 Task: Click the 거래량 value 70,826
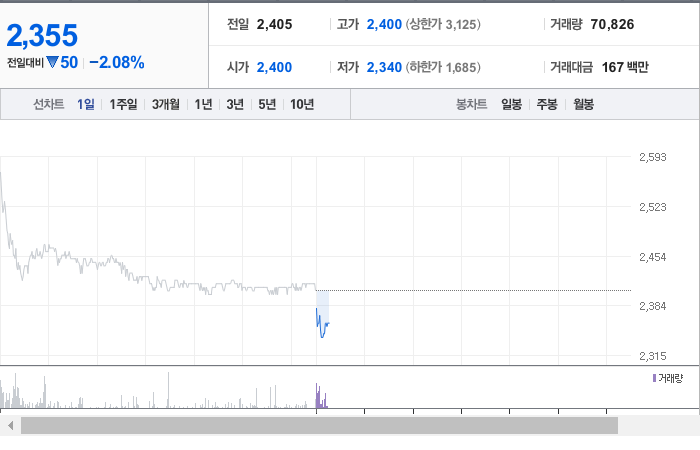(x=612, y=24)
